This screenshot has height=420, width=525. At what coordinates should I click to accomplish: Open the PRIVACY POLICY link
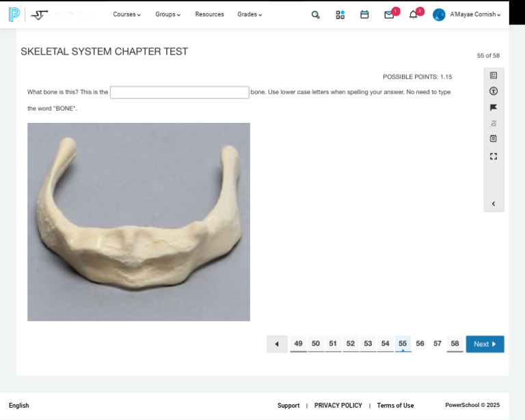click(338, 406)
